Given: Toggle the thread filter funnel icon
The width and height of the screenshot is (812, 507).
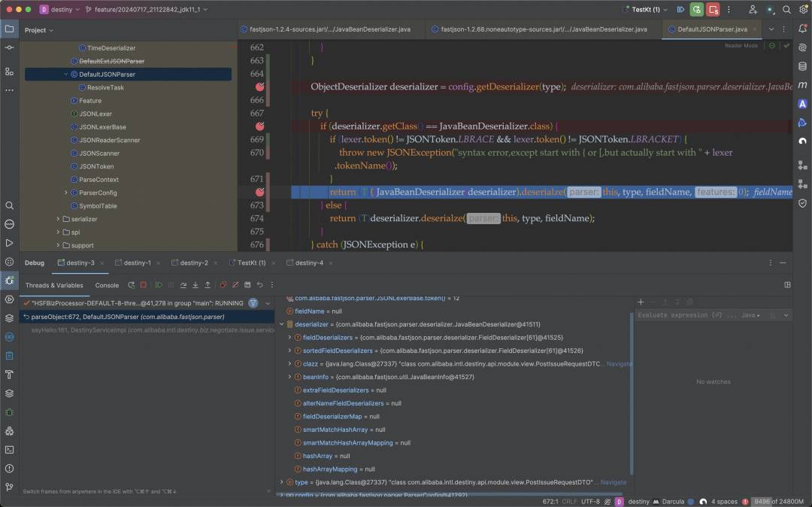Looking at the screenshot, I should 253,303.
